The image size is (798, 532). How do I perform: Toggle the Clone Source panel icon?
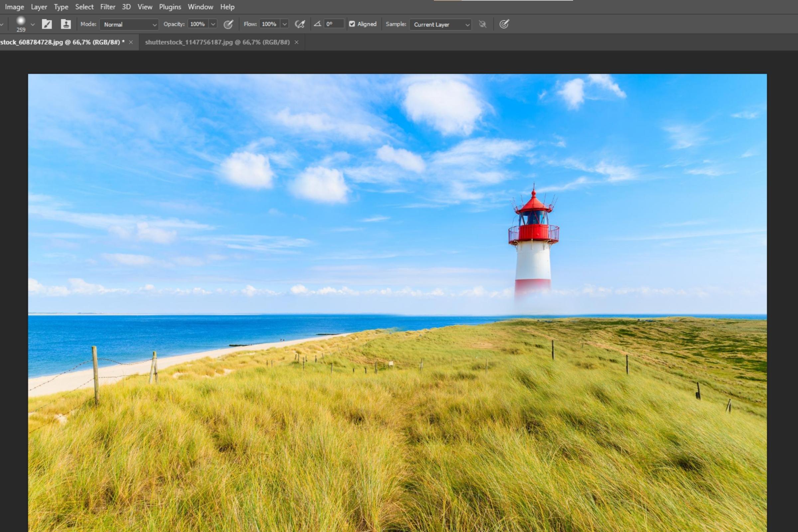[x=66, y=24]
